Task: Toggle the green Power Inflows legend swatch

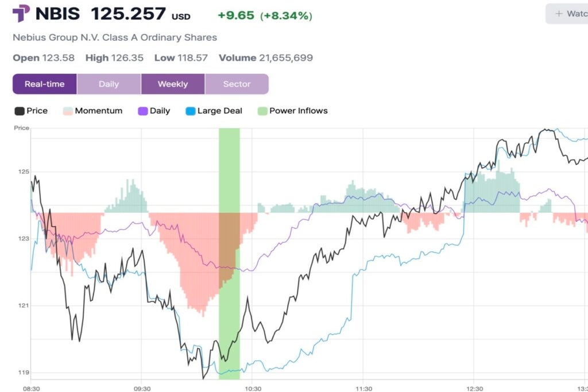Action: (262, 111)
